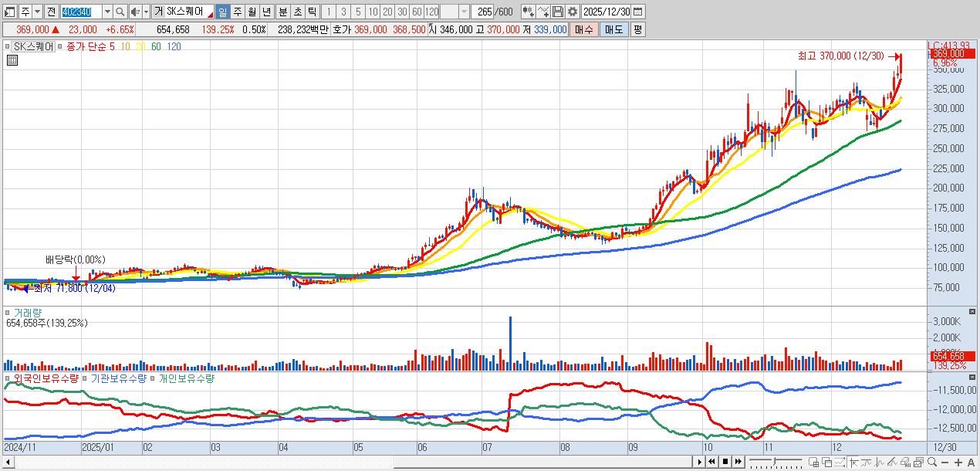This screenshot has height=471, width=980.
Task: Edit the 265 candle count field
Action: click(483, 12)
